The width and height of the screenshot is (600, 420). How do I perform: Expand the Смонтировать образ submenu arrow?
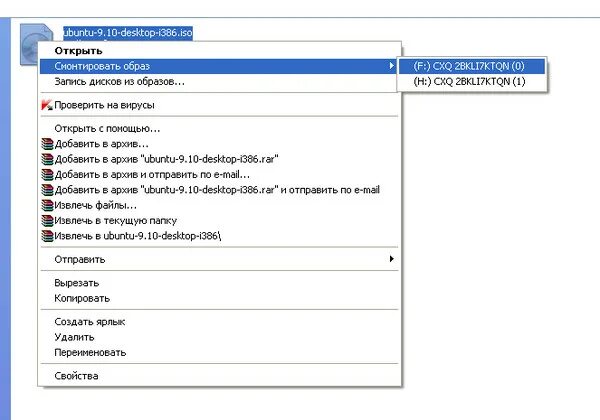click(391, 66)
